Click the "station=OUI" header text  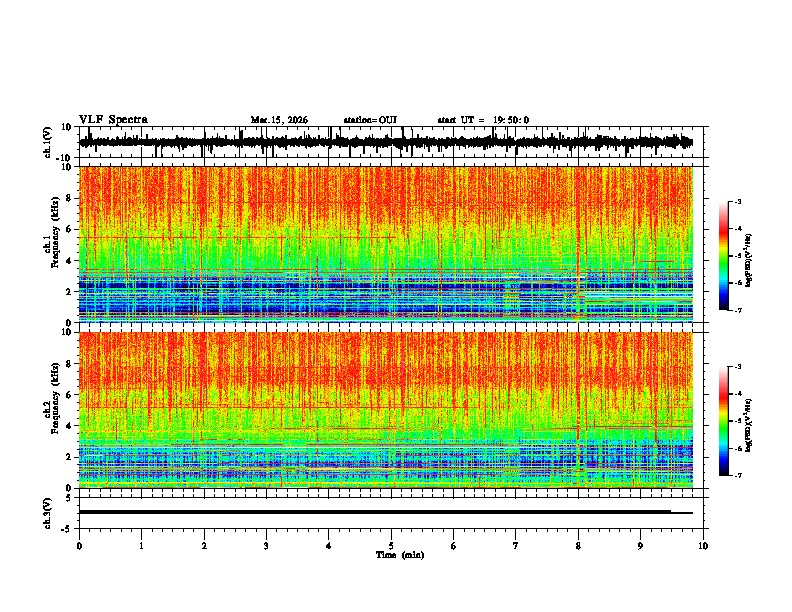click(x=370, y=120)
